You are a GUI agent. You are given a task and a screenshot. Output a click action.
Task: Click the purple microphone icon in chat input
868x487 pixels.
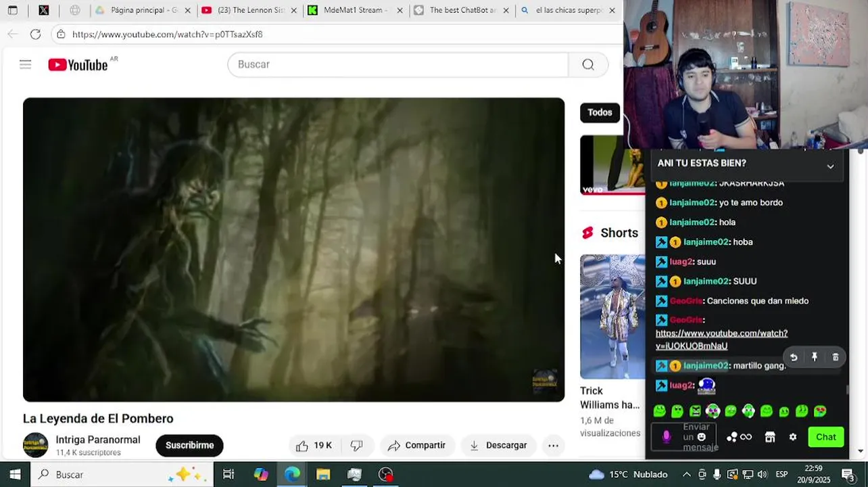[x=667, y=437]
